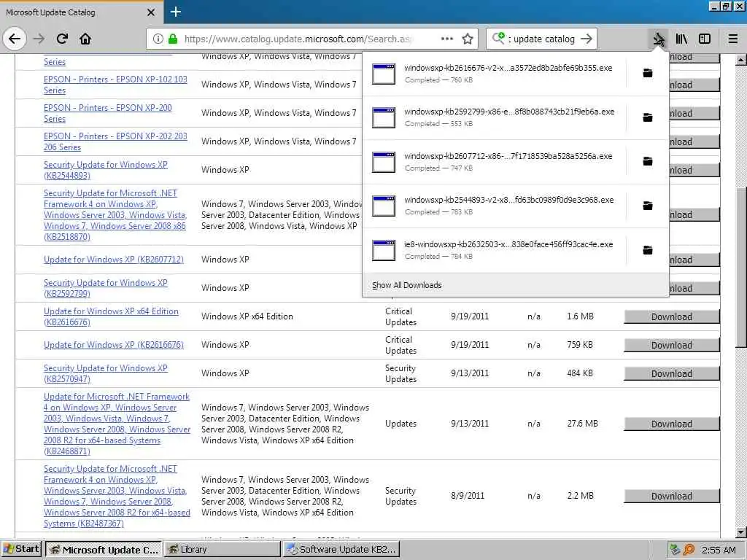This screenshot has height=560, width=747.
Task: Click the green secure connection padlock
Action: 173,39
